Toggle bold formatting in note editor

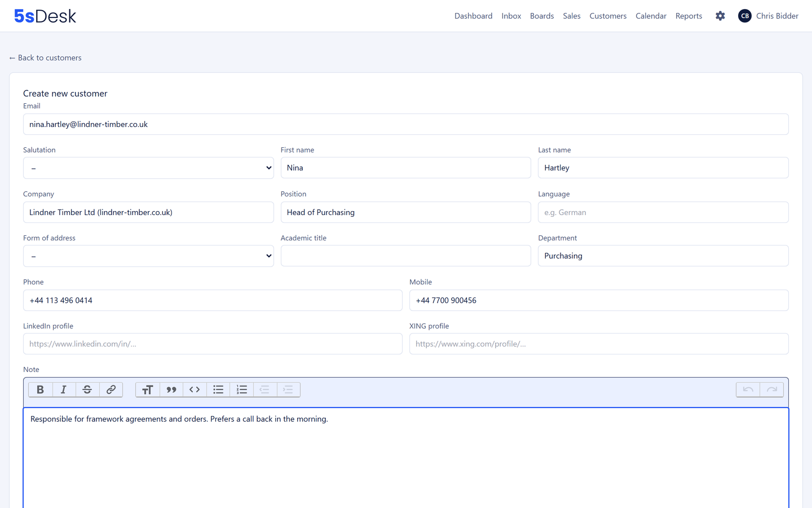point(41,389)
